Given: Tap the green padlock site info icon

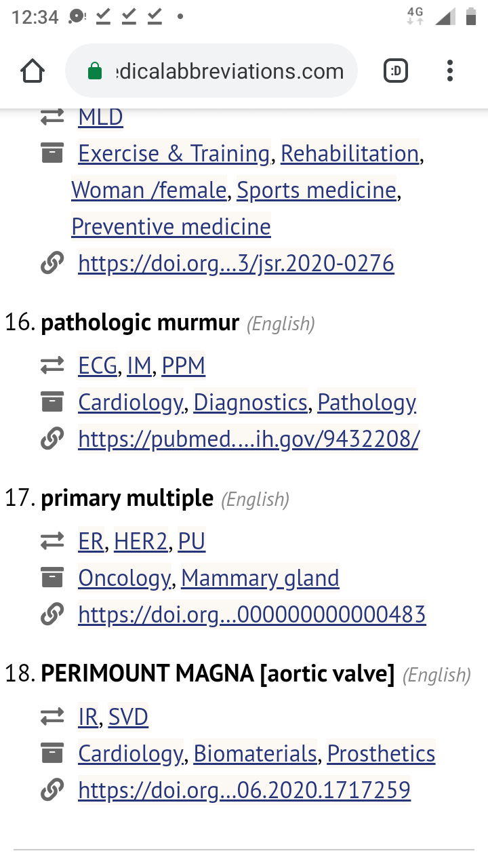Looking at the screenshot, I should pos(95,71).
